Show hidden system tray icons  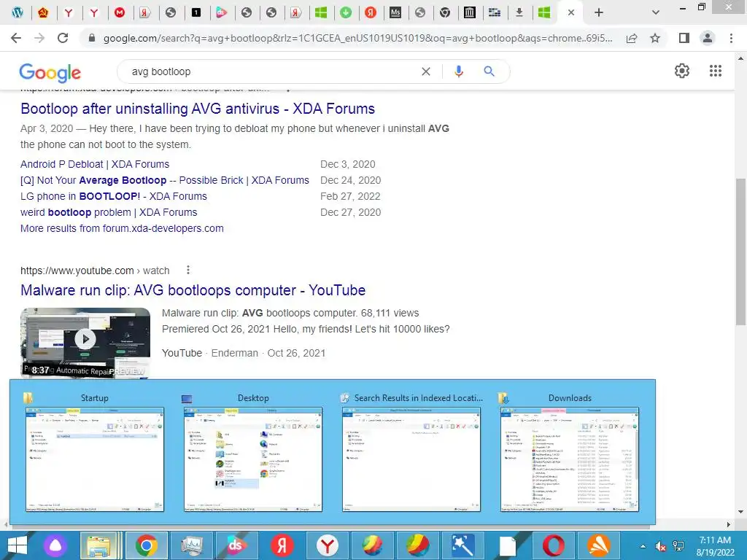tap(643, 546)
